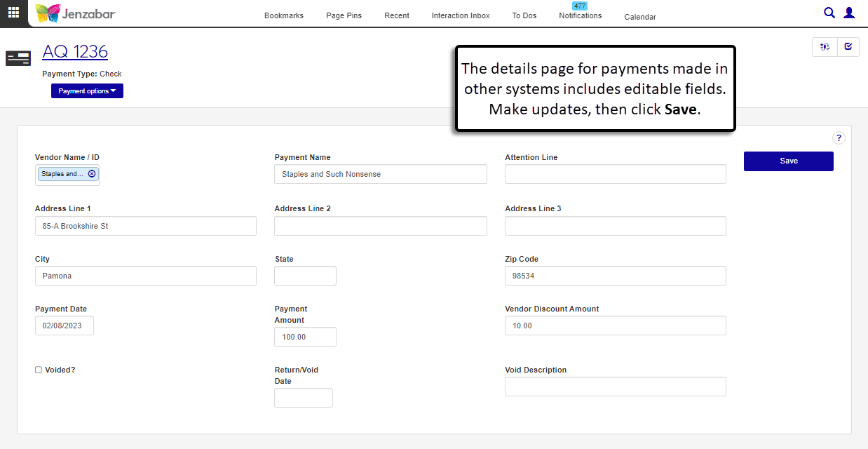The height and width of the screenshot is (449, 868).
Task: Click into the Vendor Discount Amount field
Action: [x=615, y=326]
